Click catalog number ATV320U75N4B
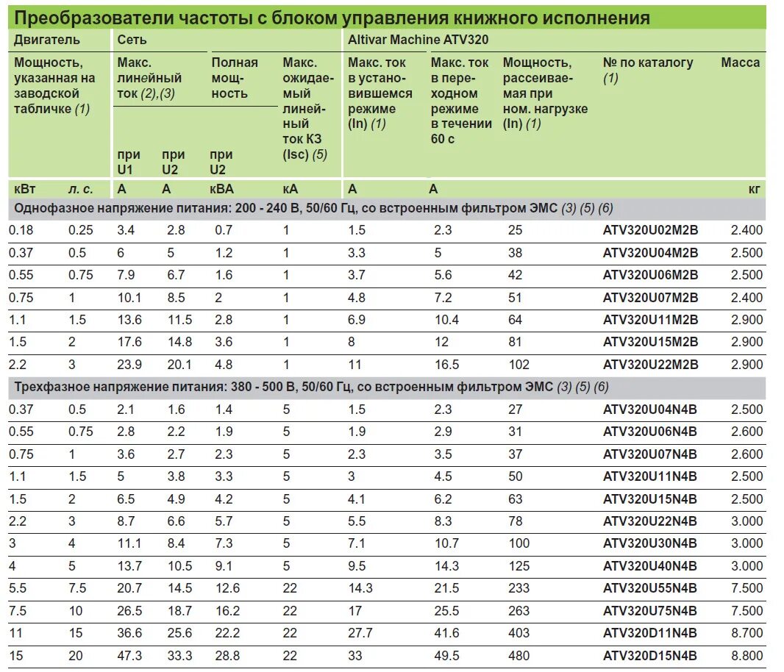 649,610
